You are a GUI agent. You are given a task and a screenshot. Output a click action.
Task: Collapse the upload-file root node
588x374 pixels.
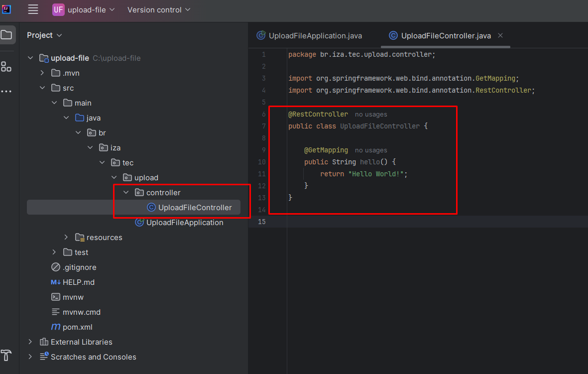(x=30, y=58)
